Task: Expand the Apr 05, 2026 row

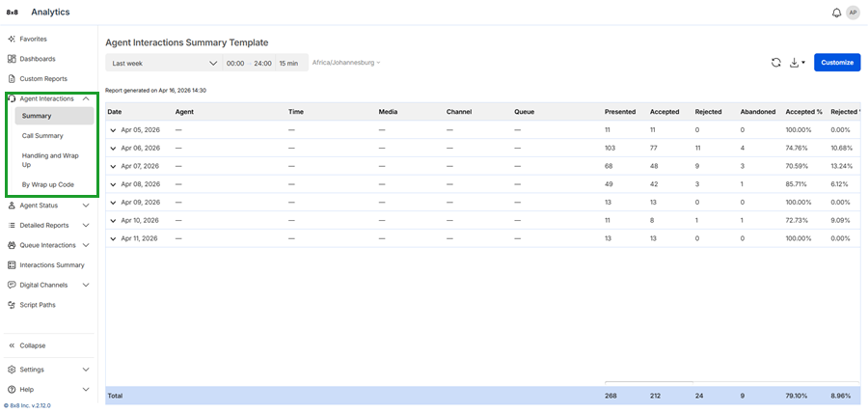Action: [x=114, y=130]
